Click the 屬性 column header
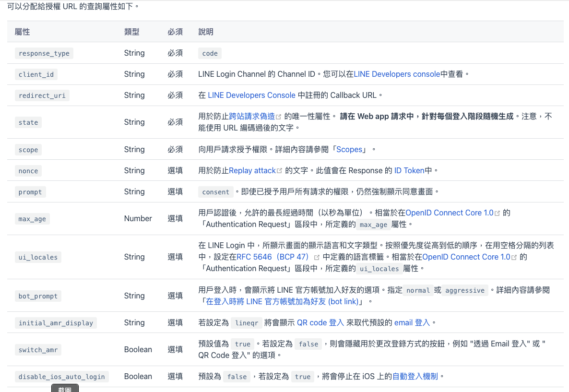This screenshot has width=569, height=392. [x=22, y=32]
